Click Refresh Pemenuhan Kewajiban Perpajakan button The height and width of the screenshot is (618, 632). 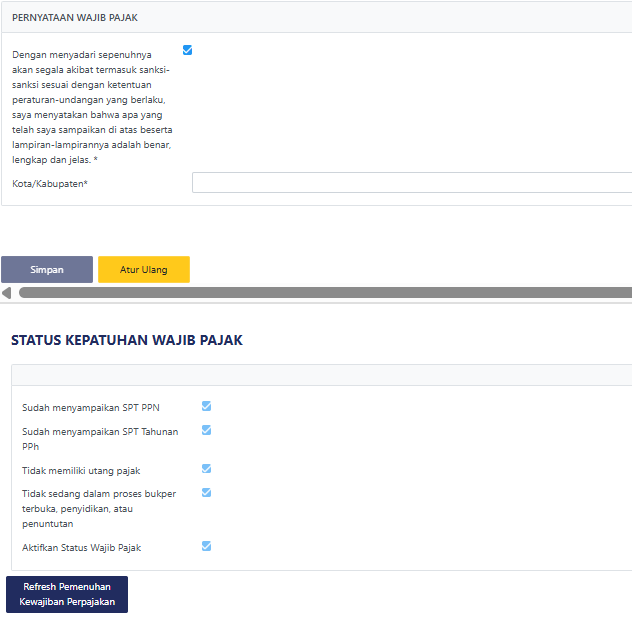coord(67,594)
